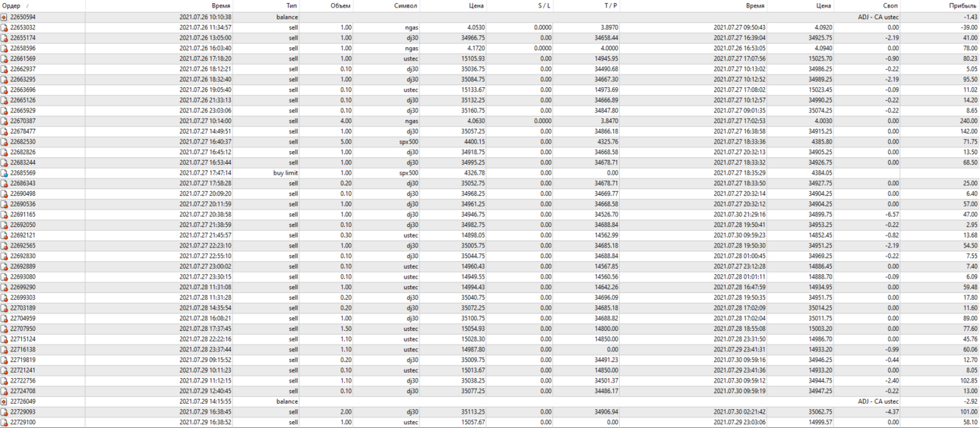Select the icon beside order 22655174

tap(4, 38)
